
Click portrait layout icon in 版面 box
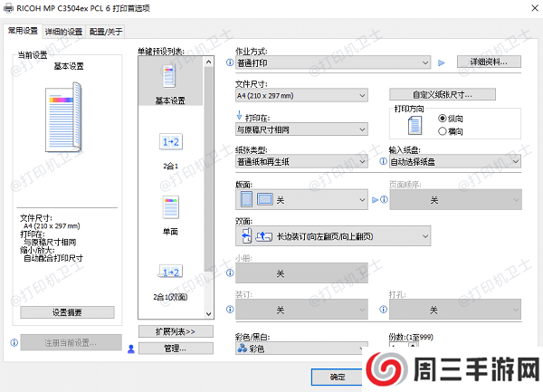[246, 199]
